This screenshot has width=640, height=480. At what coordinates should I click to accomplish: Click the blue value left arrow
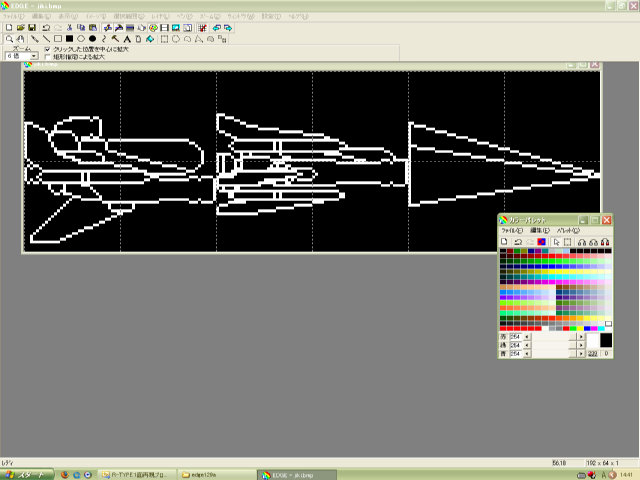point(527,353)
